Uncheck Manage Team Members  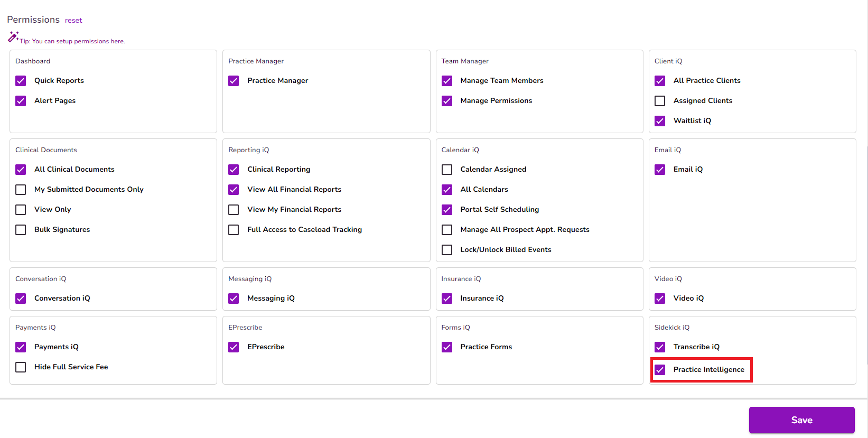[x=447, y=81]
